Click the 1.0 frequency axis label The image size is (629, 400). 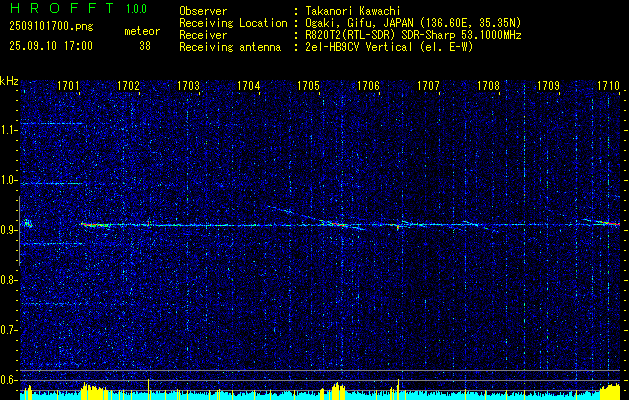[x=8, y=180]
